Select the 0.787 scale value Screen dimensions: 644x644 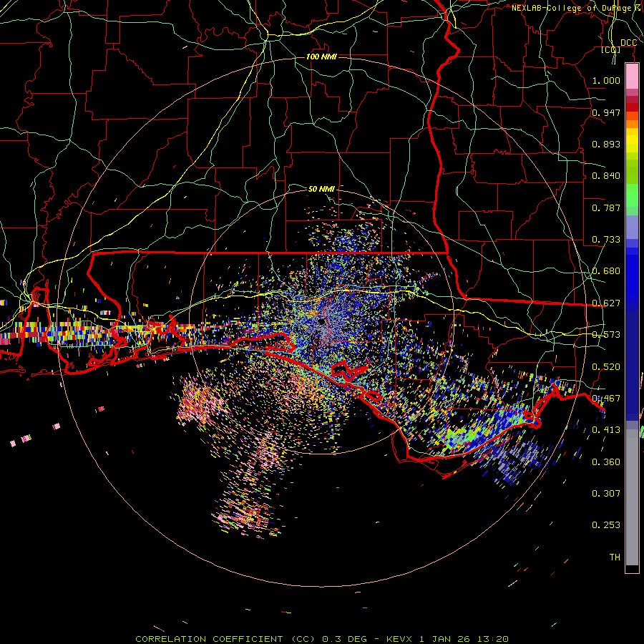606,208
